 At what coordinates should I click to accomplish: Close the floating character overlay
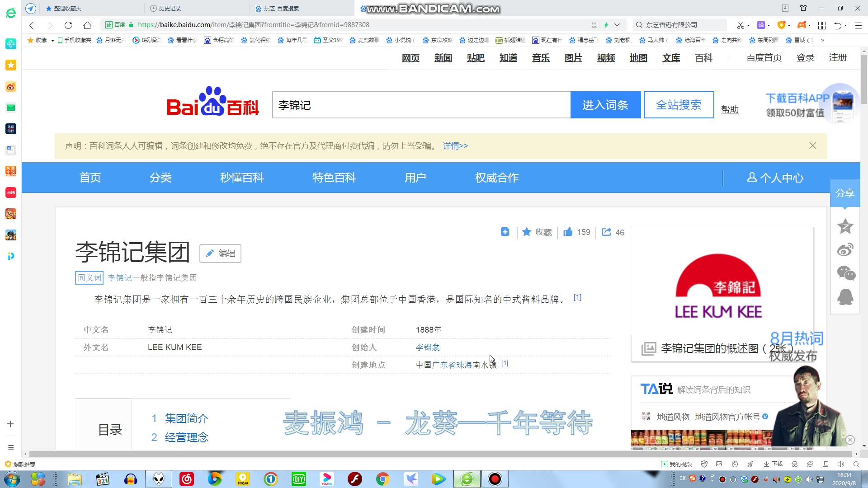click(x=850, y=440)
